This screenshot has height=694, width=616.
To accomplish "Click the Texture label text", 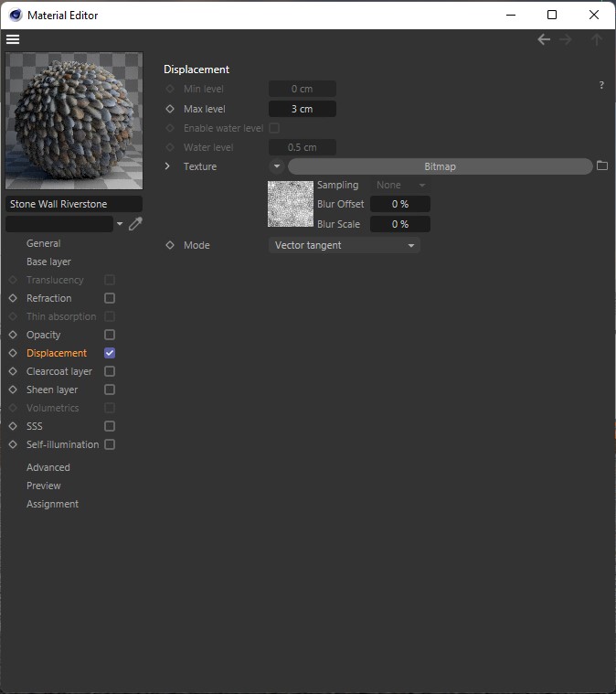I will click(x=200, y=166).
